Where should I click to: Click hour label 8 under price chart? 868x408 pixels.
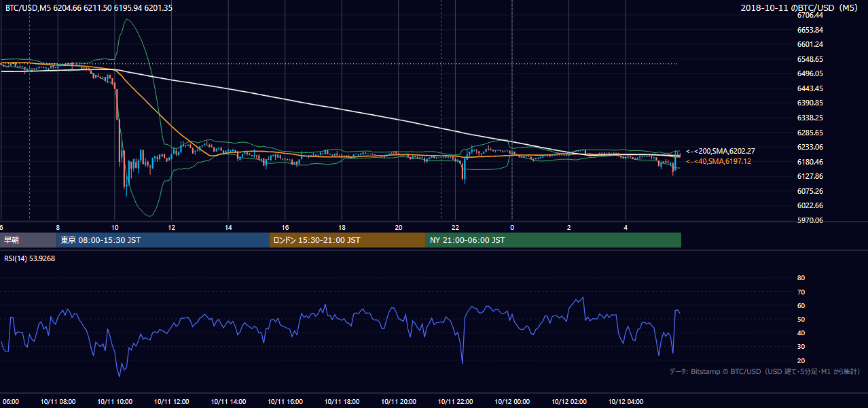point(58,227)
